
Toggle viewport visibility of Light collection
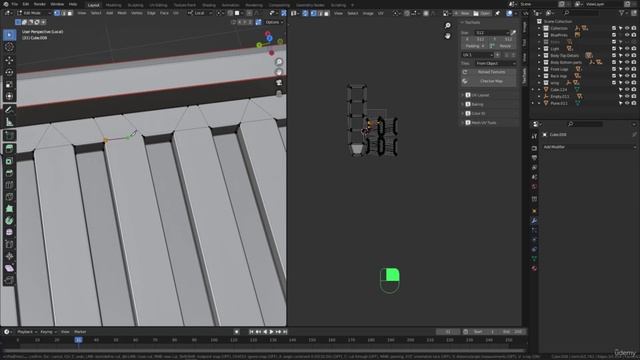627,49
